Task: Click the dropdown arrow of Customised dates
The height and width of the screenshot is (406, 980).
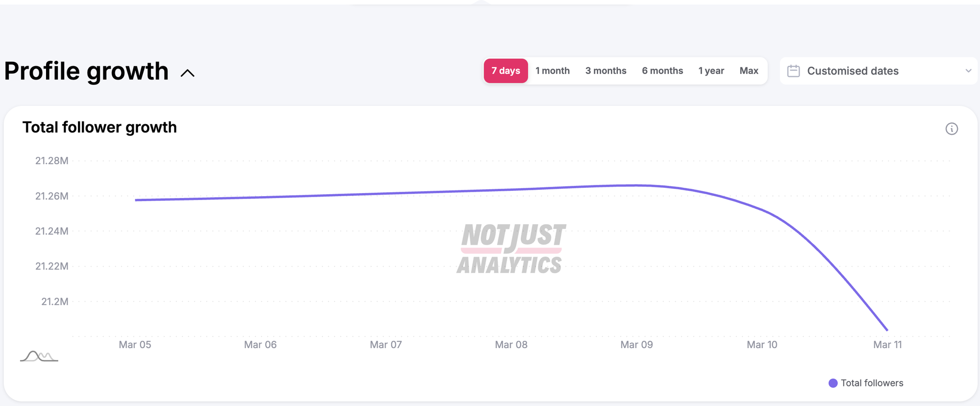Action: click(x=968, y=71)
